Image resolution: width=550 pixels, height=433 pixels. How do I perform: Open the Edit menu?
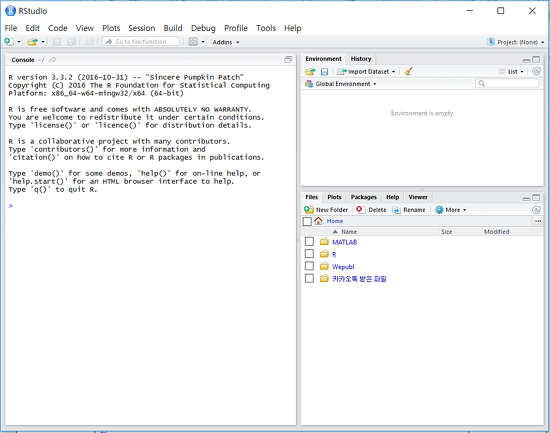[32, 28]
